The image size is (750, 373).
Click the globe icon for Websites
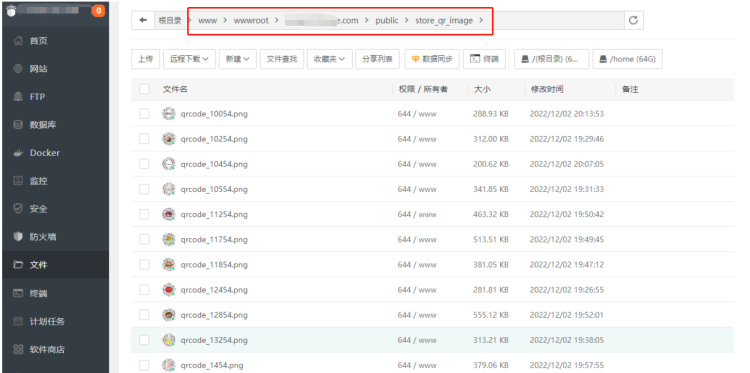tap(18, 69)
